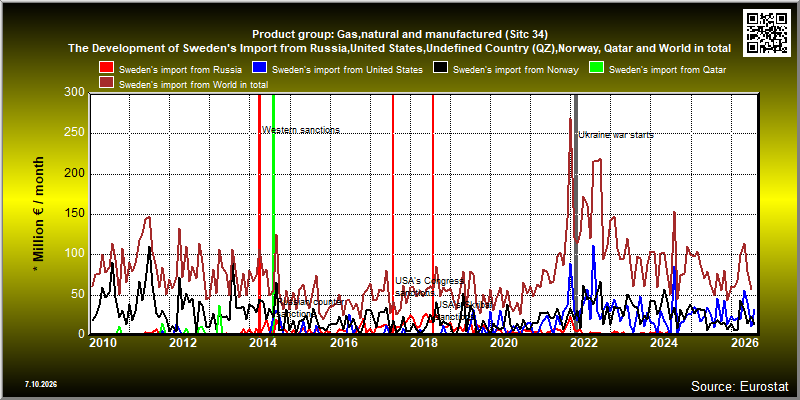Click the Source: Eurostat text
This screenshot has width=800, height=400.
click(739, 385)
